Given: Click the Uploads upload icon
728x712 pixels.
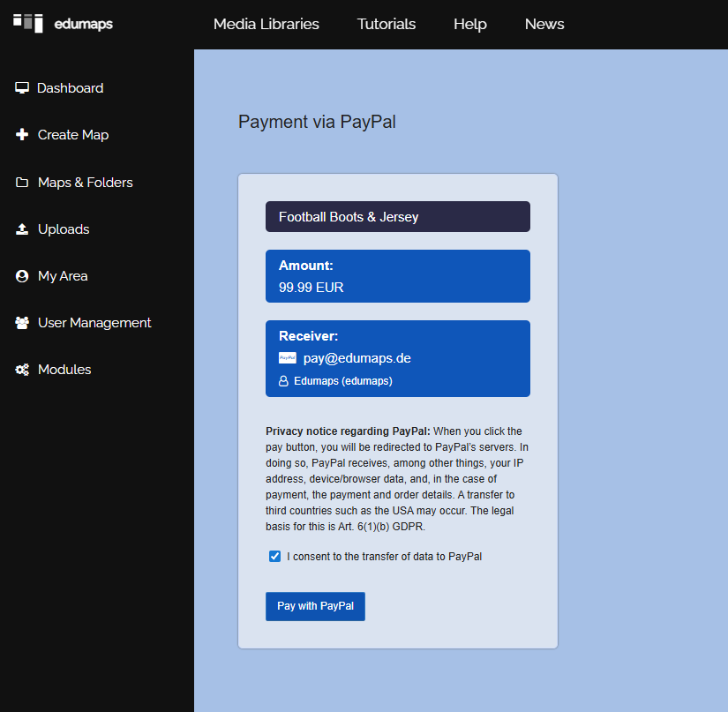Looking at the screenshot, I should click(x=22, y=229).
